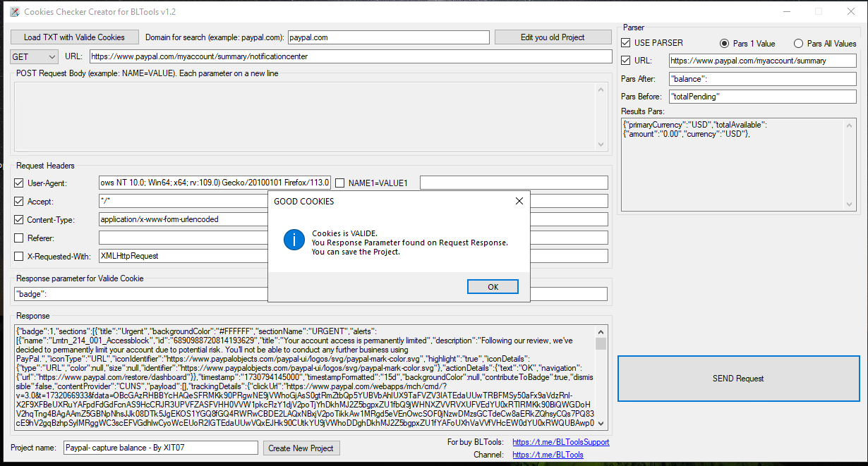Toggle the Accept header checkbox
The height and width of the screenshot is (466, 868).
coord(19,202)
